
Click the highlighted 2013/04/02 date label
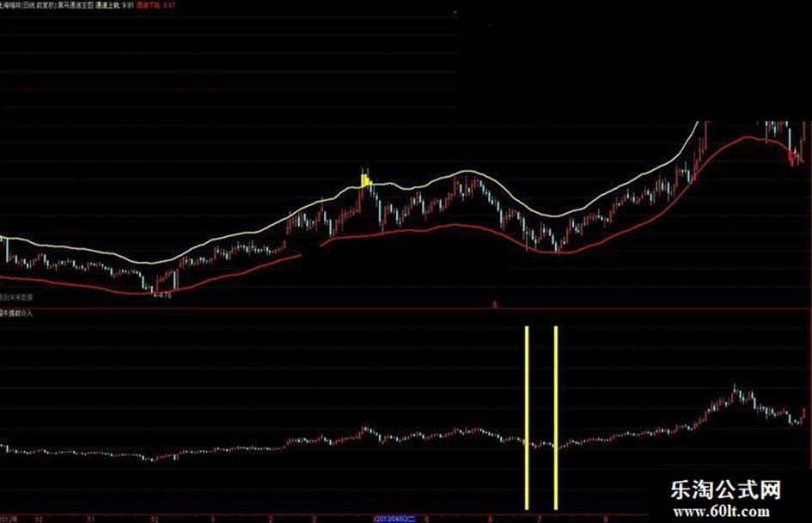(394, 519)
